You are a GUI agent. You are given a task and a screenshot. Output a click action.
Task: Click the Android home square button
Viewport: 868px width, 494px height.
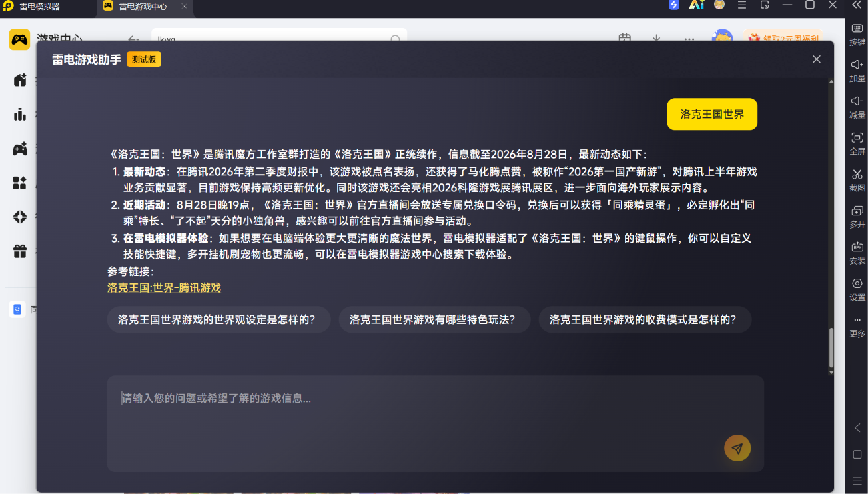tap(857, 455)
